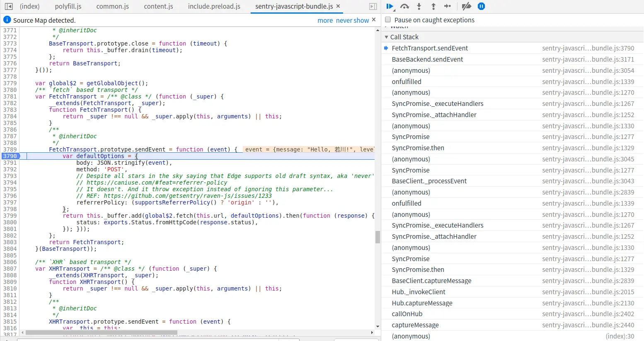The image size is (644, 341).
Task: Select the (anonymous) frame at bundle.js:3054
Action: click(513, 70)
